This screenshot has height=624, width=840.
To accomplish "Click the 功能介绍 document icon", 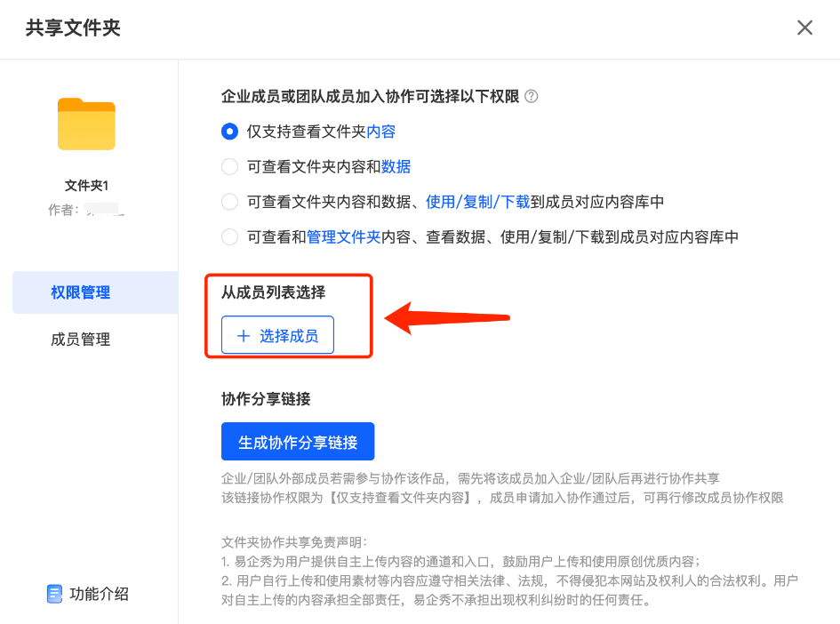I will [x=54, y=594].
